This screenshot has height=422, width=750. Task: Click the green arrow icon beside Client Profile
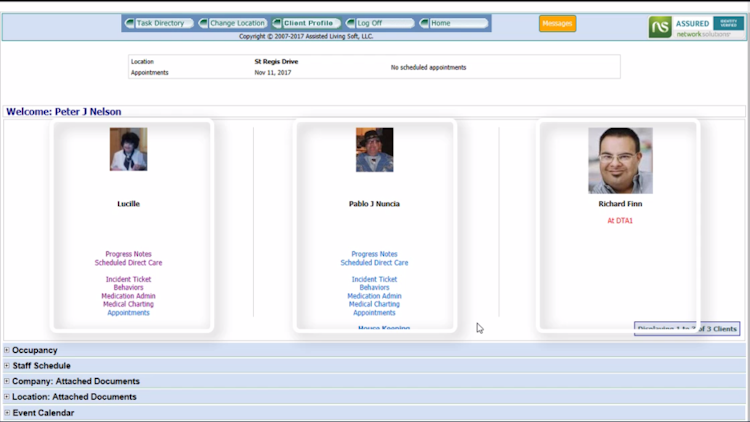[x=277, y=23]
